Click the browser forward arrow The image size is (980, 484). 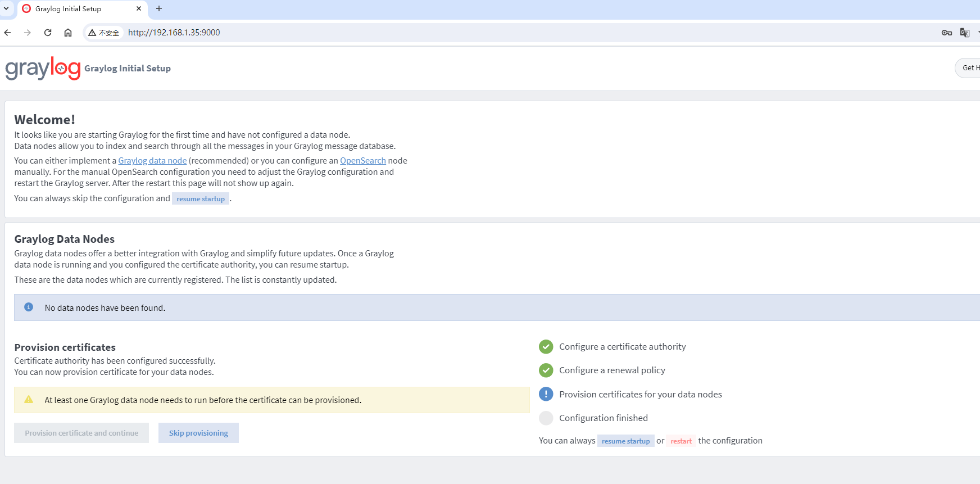coord(28,33)
